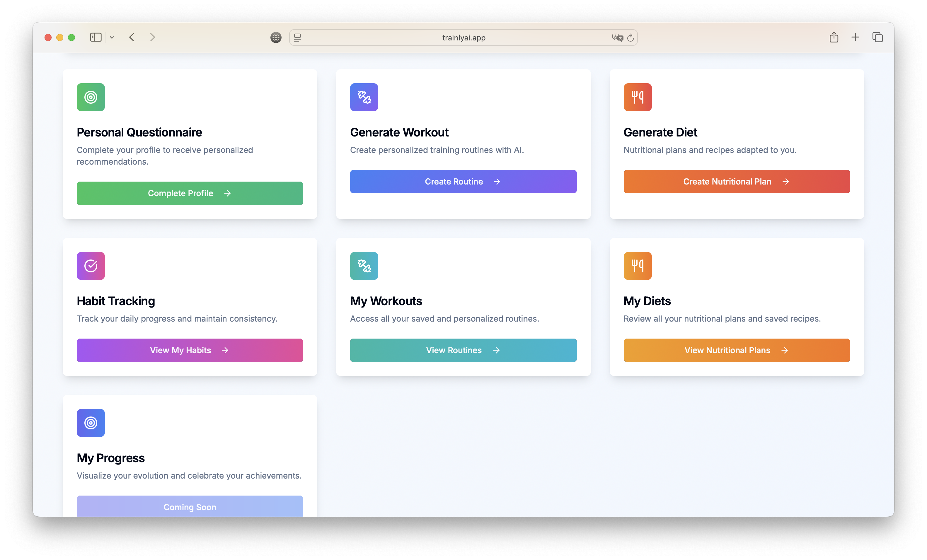Open View My Habits

pos(190,350)
